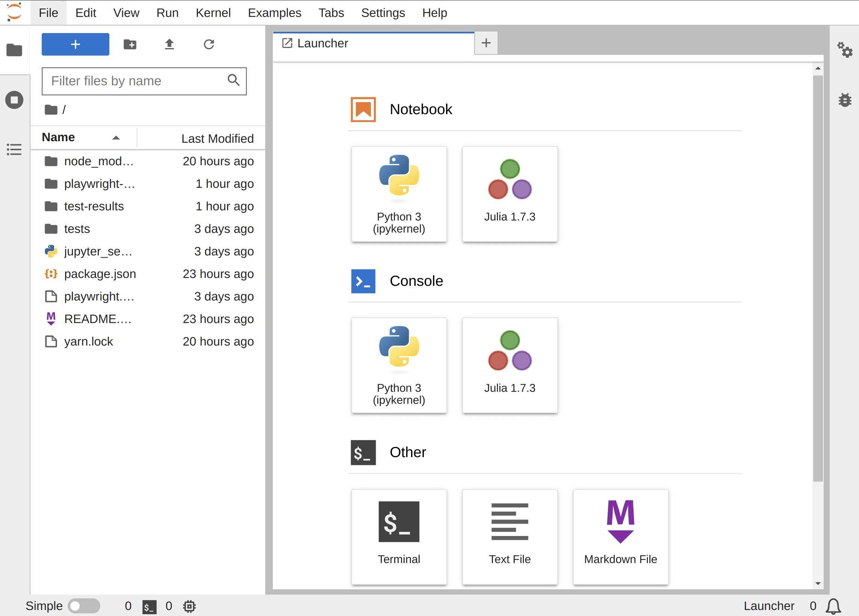The height and width of the screenshot is (616, 859).
Task: Sort files by Last Modified column
Action: pyautogui.click(x=218, y=138)
